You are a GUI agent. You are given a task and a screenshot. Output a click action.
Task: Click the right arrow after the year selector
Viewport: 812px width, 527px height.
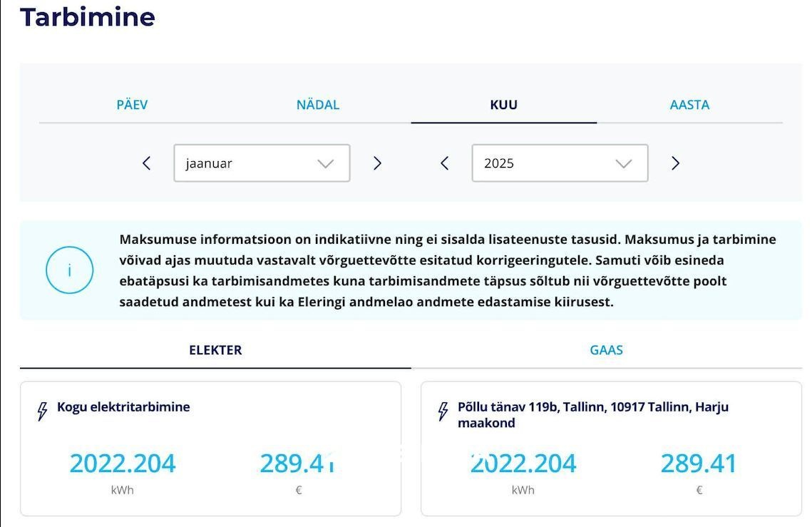point(674,163)
